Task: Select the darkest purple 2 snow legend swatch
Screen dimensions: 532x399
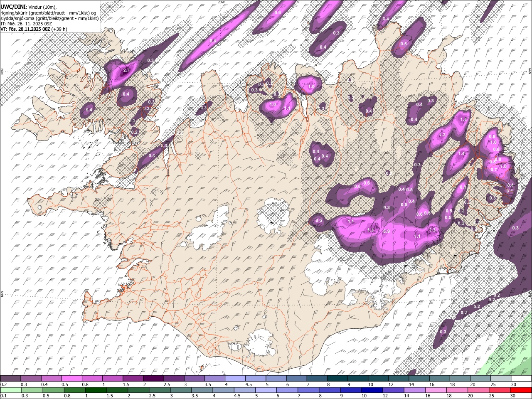Action: 153,379
